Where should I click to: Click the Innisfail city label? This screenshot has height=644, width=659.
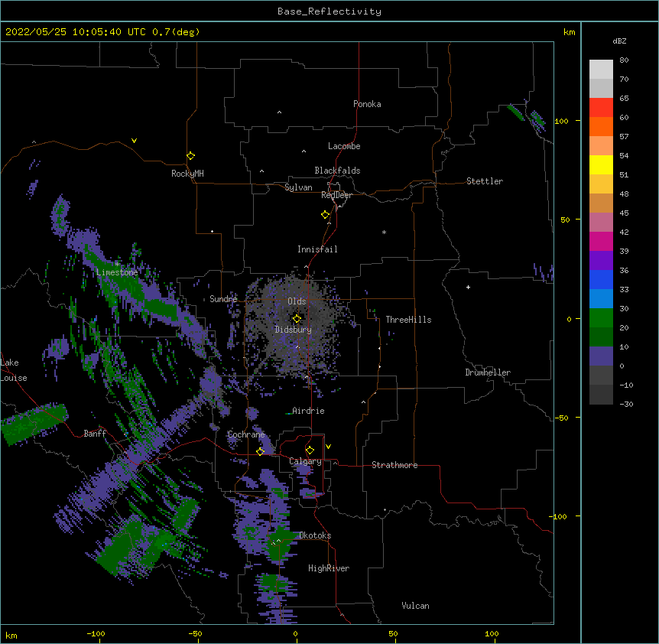coord(317,249)
